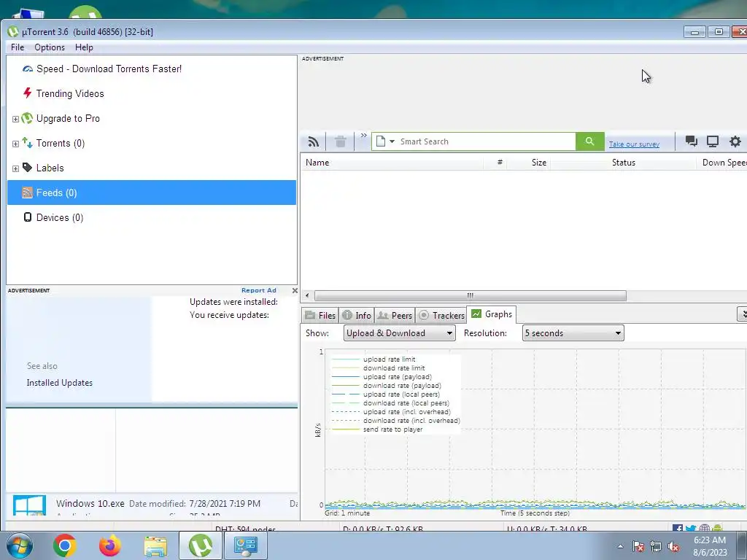The width and height of the screenshot is (747, 560).
Task: Click the taskbar clock showing 6:23 AM
Action: (711, 546)
